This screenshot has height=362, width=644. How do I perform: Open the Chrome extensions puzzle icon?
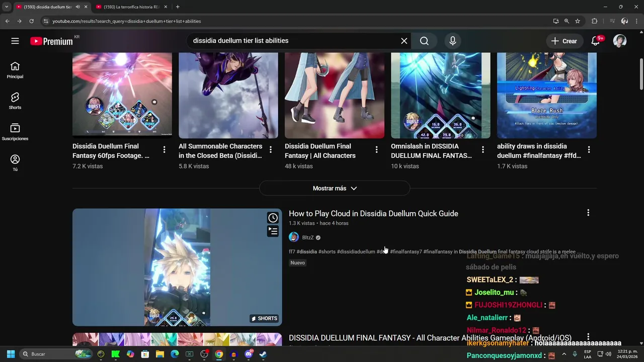(594, 21)
